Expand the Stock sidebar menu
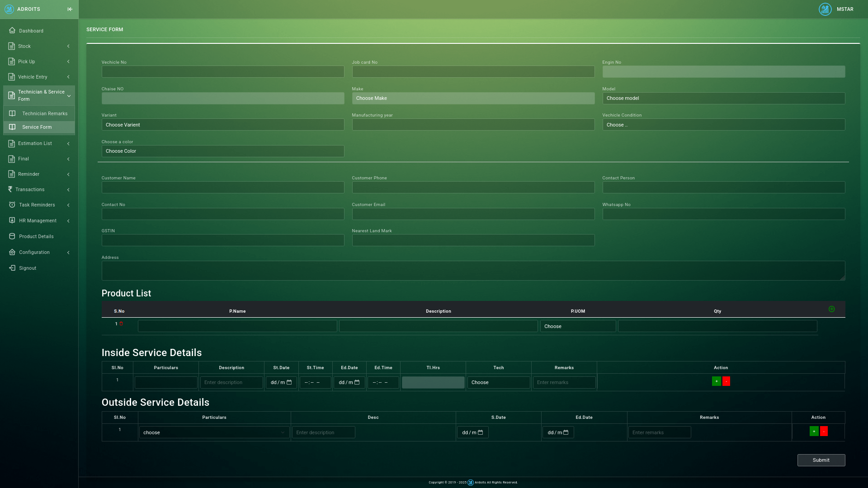This screenshot has width=868, height=488. coord(39,46)
